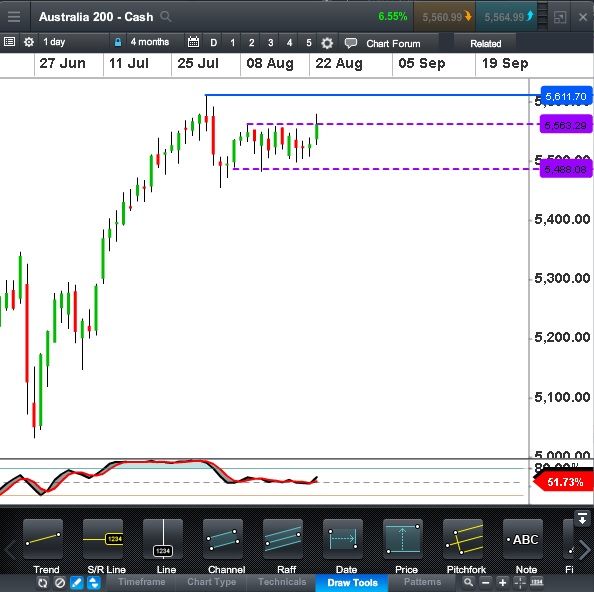Toggle the period lock icon
Viewport: 594px width, 592px height.
118,42
